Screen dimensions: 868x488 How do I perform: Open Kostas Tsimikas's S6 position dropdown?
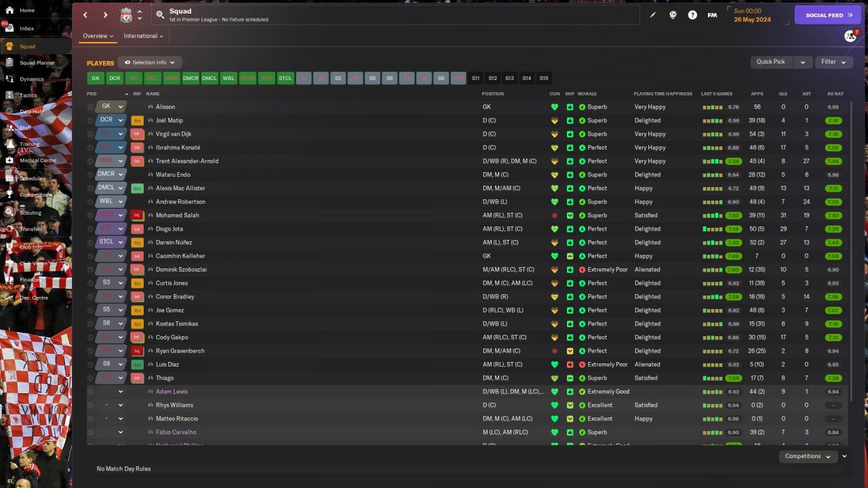click(x=111, y=324)
